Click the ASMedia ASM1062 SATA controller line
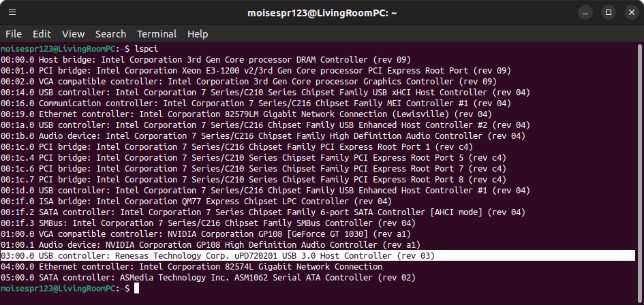 click(x=209, y=278)
